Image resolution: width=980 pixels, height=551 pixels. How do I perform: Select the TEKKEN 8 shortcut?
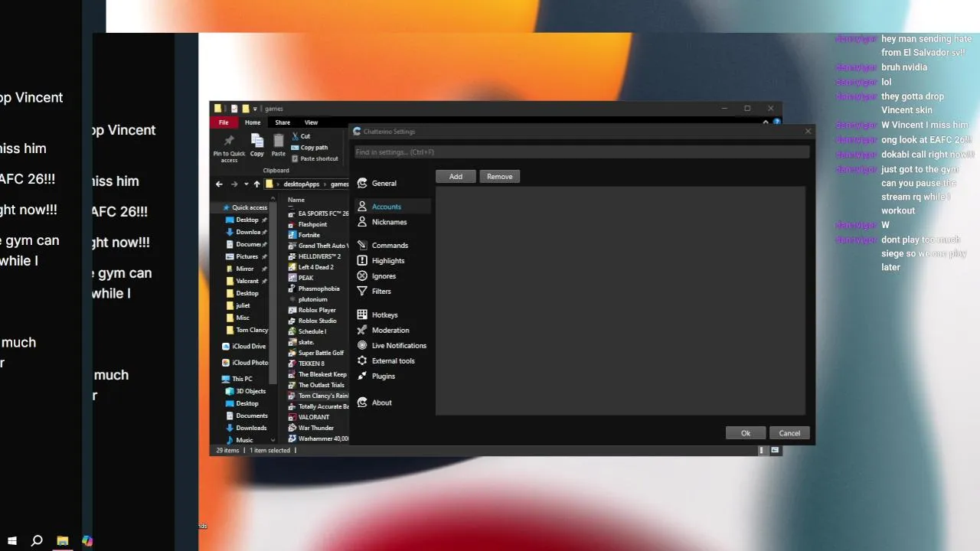[307, 364]
